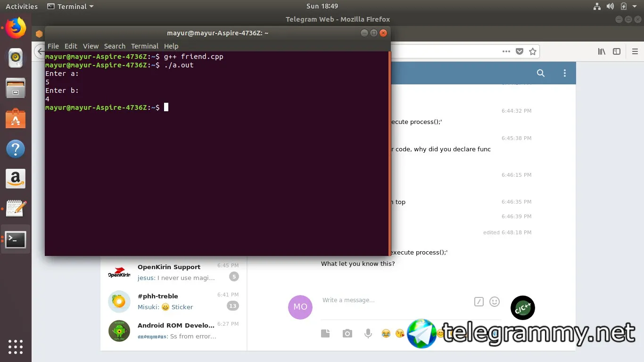
Task: Attach a file in Telegram composer
Action: tap(325, 334)
